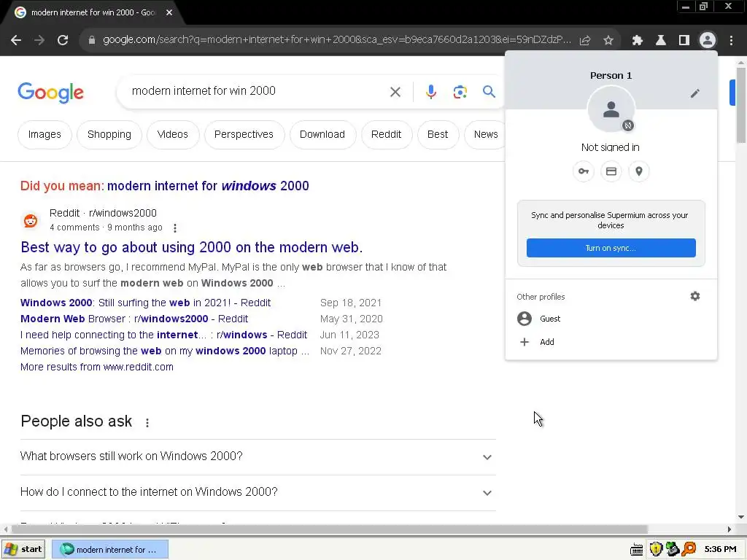Select the Best filter chip
Image resolution: width=747 pixels, height=560 pixels.
click(x=438, y=135)
